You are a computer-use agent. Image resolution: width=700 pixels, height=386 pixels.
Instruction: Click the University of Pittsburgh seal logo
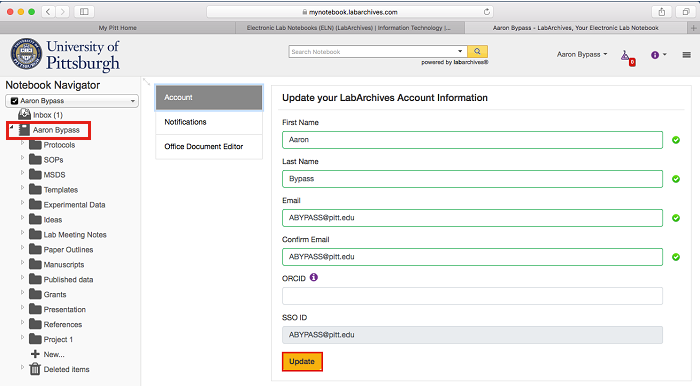click(26, 54)
